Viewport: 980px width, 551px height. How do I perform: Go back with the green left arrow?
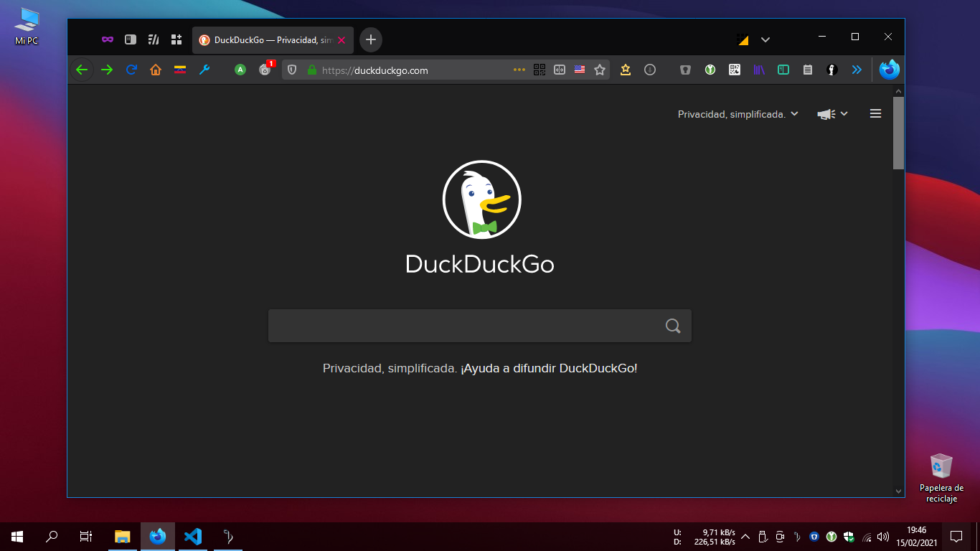click(81, 70)
